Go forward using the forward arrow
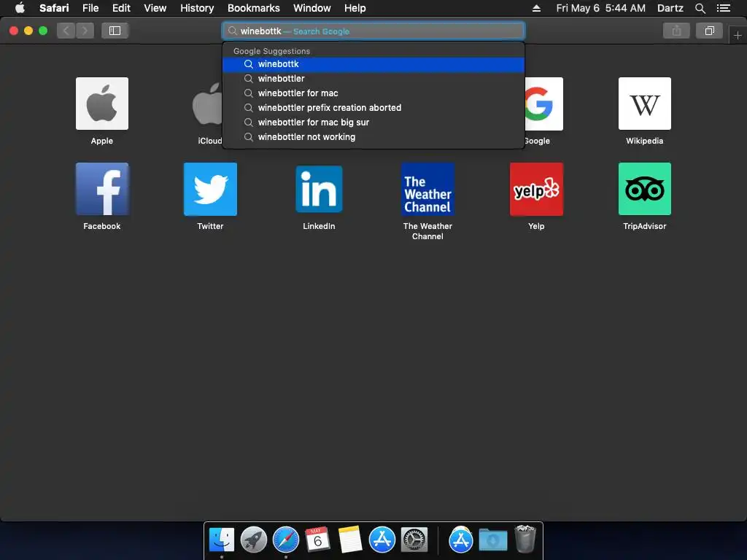747x560 pixels. click(x=85, y=31)
